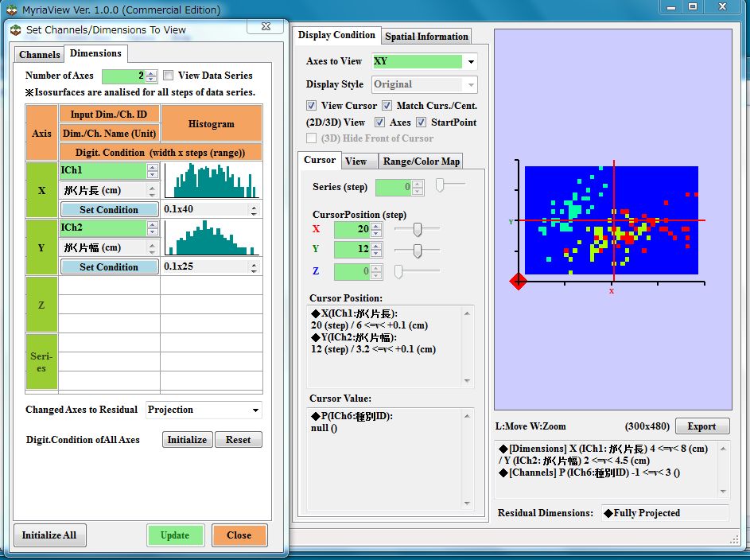Open the X axis 0.1x40 digitization dropdown
This screenshot has height=560, width=750.
click(x=254, y=210)
